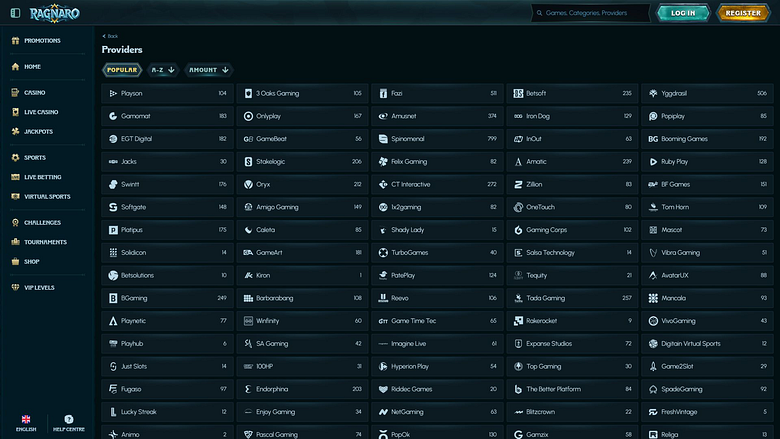Open Tournaments in the sidebar

pos(45,242)
